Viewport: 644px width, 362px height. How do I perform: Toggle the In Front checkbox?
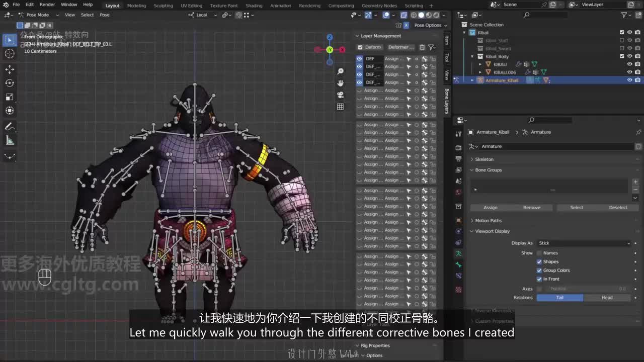point(539,279)
